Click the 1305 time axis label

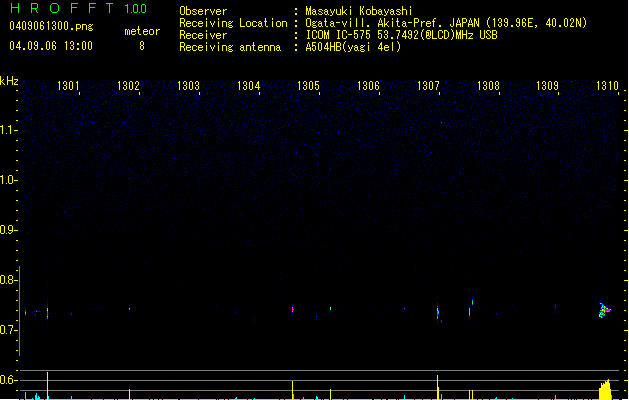coord(308,85)
